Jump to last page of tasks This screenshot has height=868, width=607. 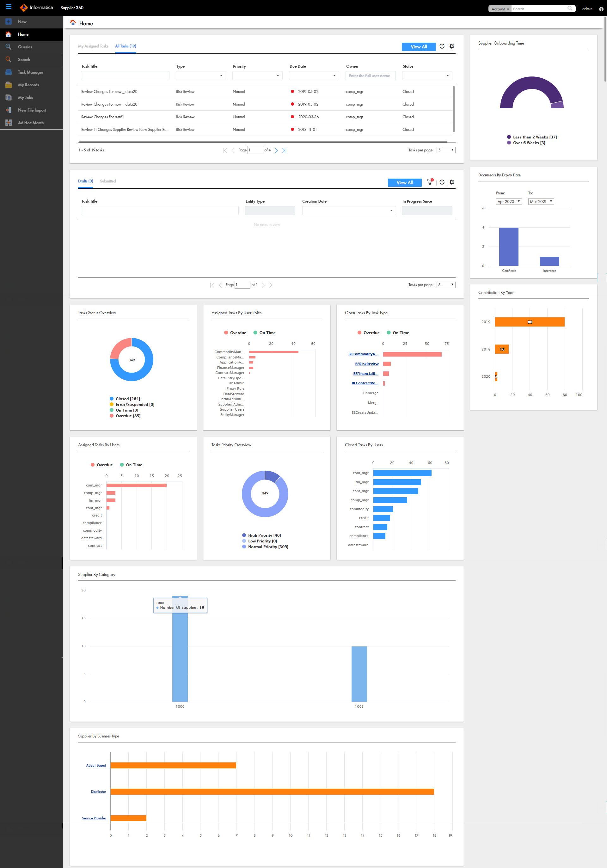285,150
